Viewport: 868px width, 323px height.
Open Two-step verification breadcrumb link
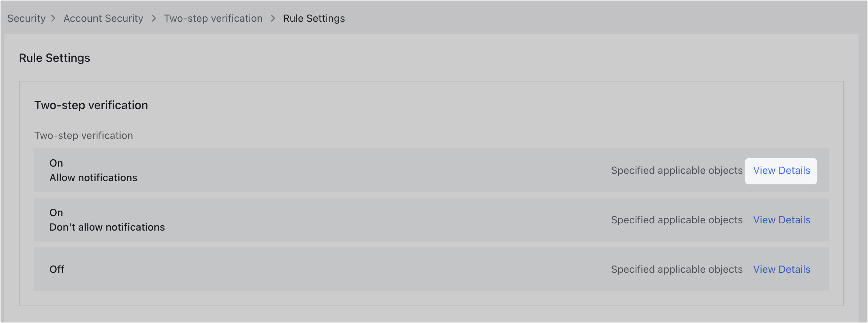pos(213,18)
